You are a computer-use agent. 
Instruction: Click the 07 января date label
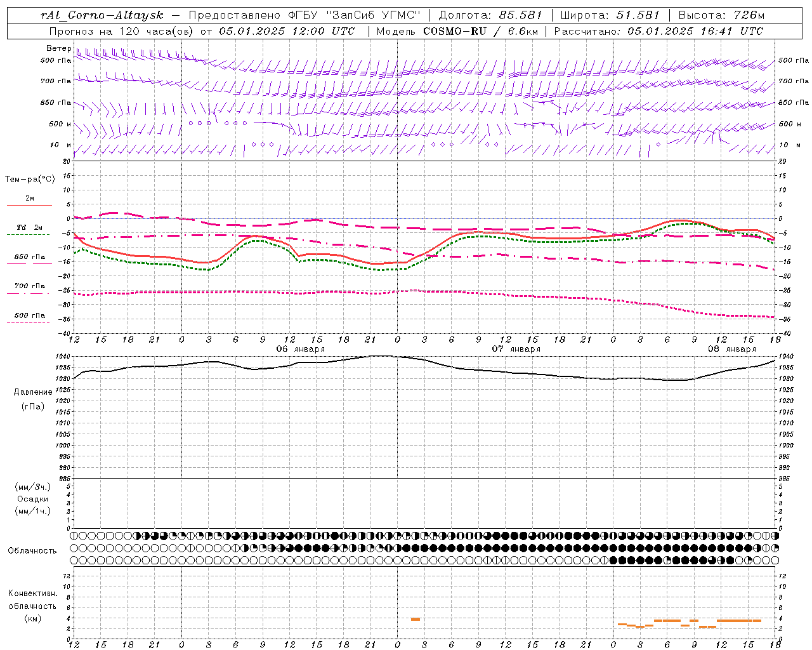coord(516,349)
